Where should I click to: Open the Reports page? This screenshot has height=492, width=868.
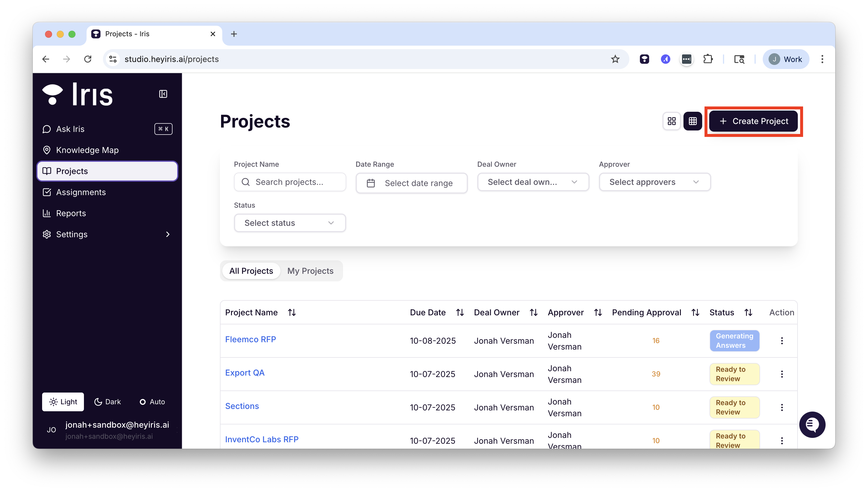[107, 213]
